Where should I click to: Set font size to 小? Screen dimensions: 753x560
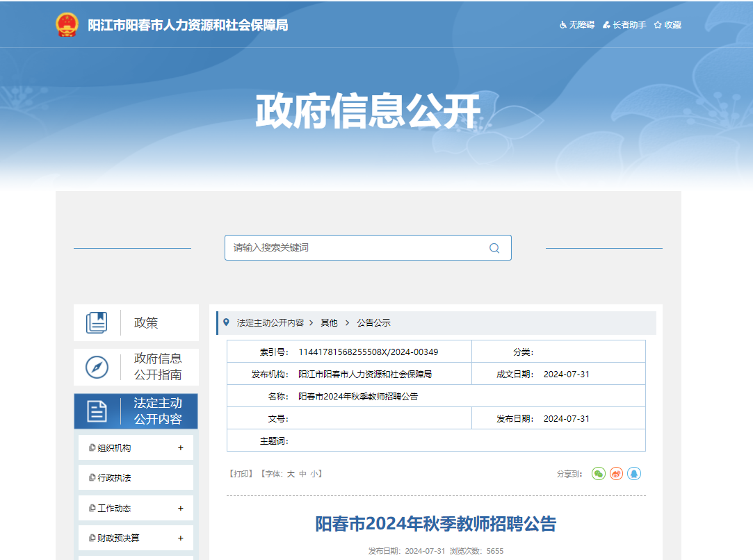tap(314, 474)
